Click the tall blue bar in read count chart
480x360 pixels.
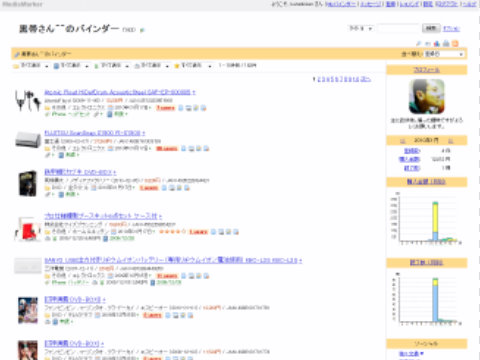[435, 303]
